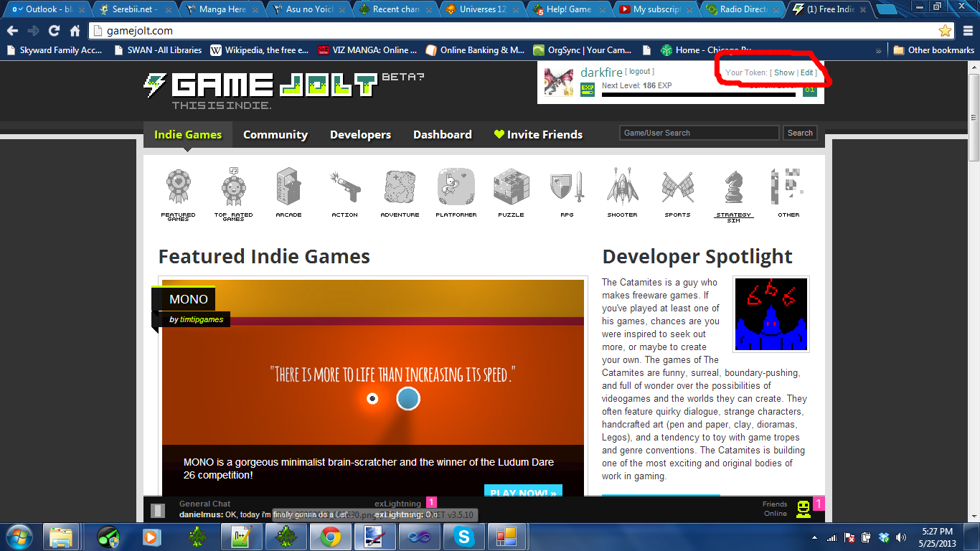
Task: Browse the Other games category
Action: pos(787,193)
